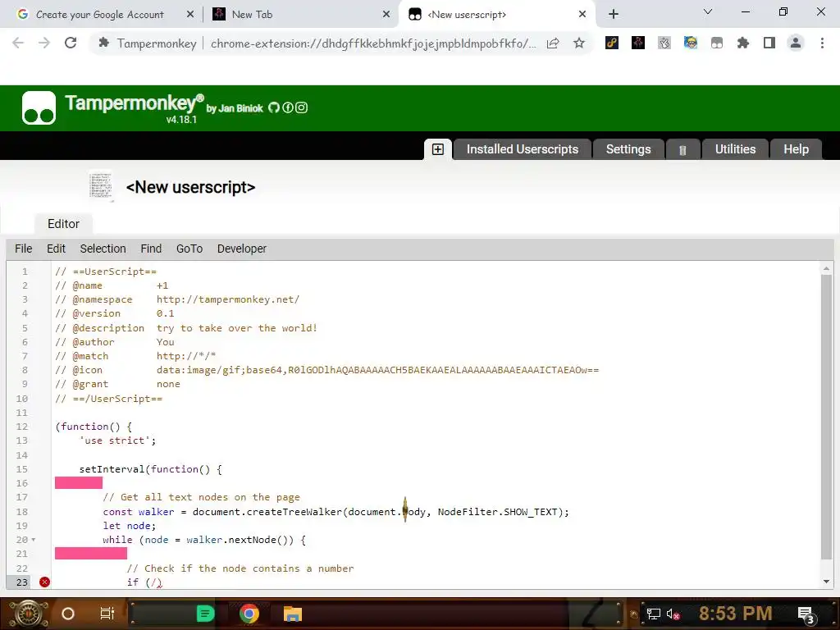Click the address bar URL field

373,43
